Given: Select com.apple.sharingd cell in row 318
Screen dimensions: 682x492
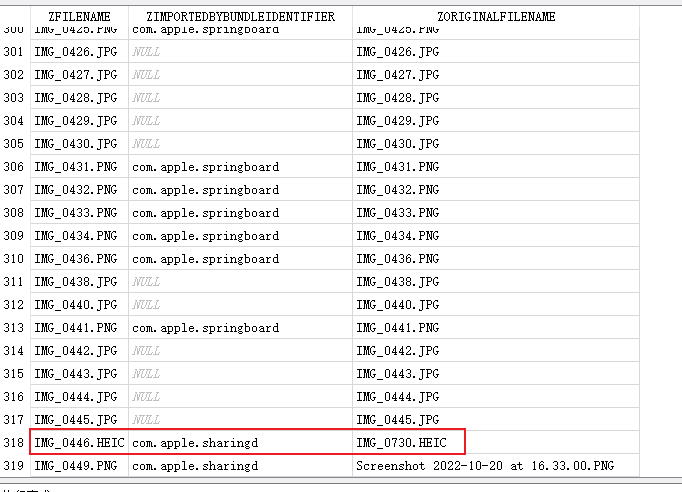Looking at the screenshot, I should (241, 442).
